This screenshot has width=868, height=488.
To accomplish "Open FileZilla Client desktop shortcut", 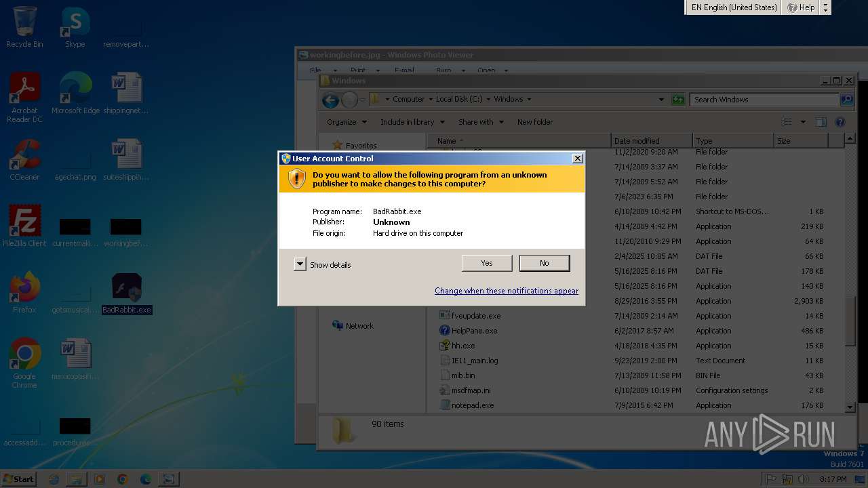I will 24,226.
